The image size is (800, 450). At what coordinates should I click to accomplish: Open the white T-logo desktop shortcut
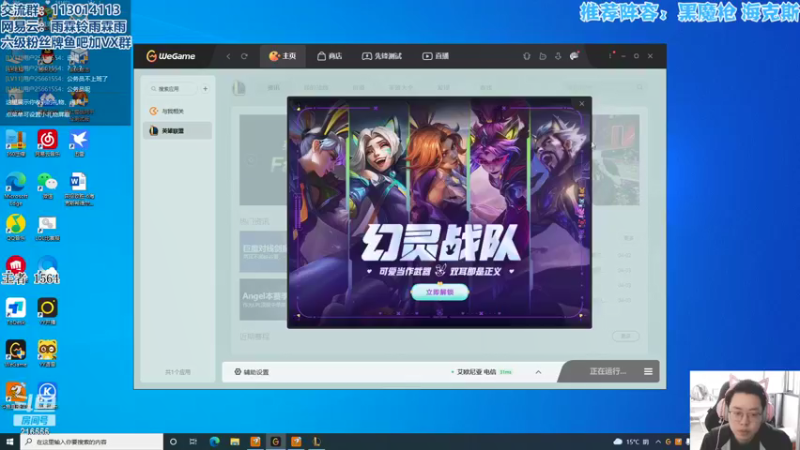16,312
